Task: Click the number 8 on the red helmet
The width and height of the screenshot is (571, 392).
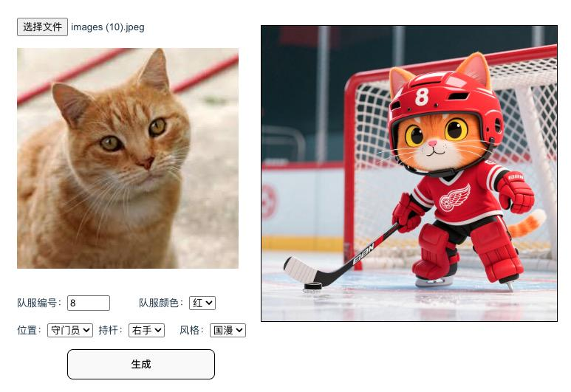Action: [421, 97]
